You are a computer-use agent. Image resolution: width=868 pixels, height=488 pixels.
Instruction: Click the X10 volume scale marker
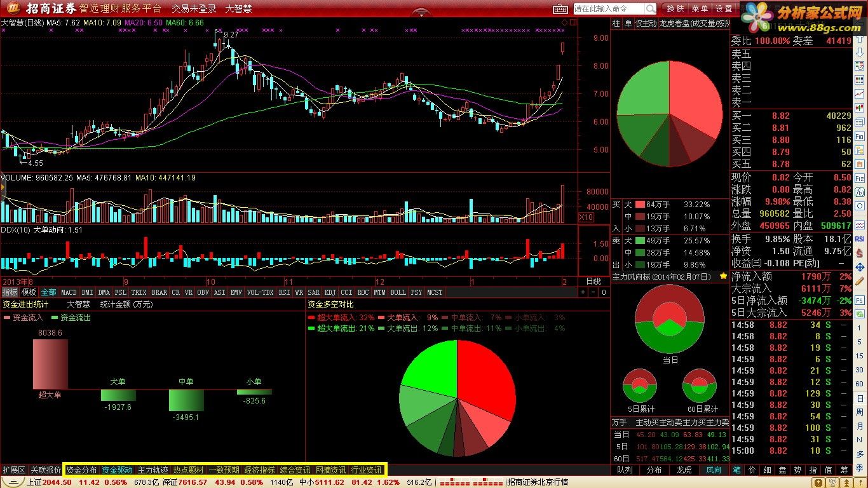pos(587,217)
